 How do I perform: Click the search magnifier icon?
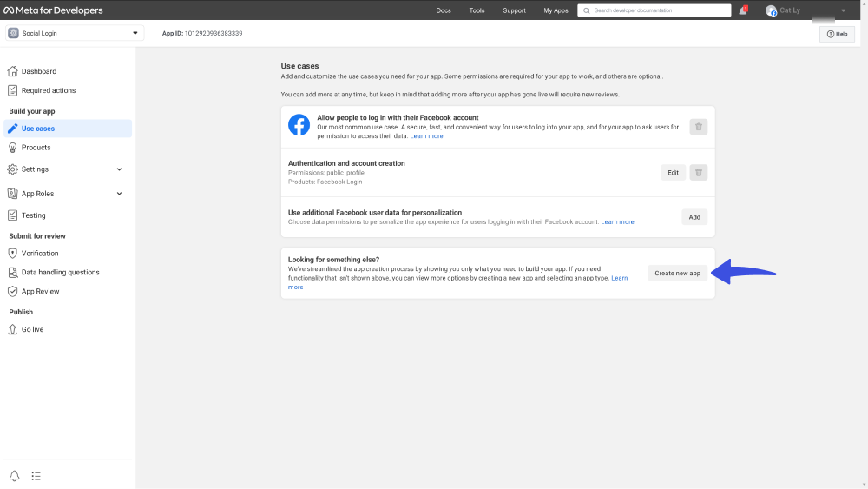(586, 10)
